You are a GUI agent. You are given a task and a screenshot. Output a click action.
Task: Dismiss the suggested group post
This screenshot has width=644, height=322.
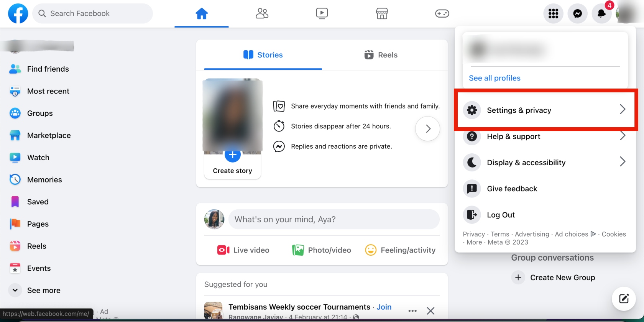click(430, 311)
